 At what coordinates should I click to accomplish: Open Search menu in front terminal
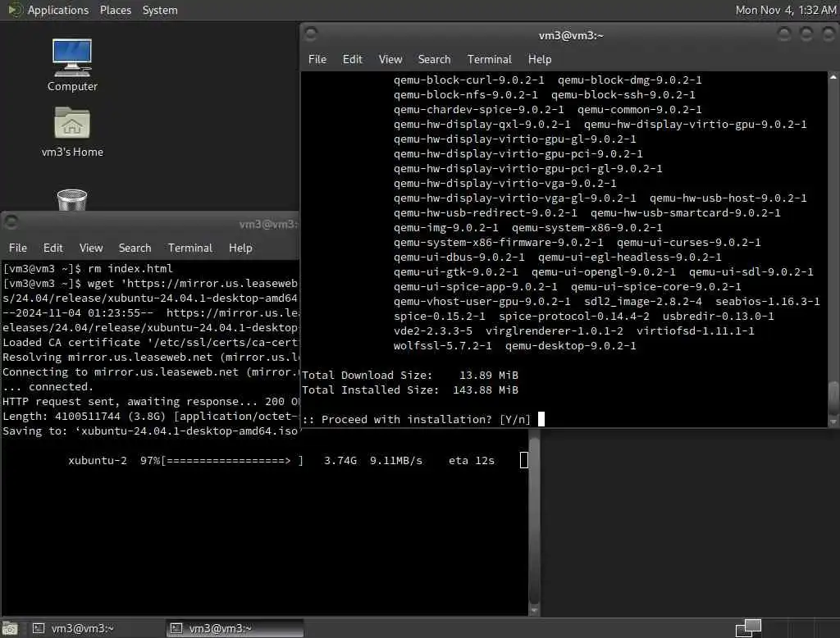coord(434,59)
